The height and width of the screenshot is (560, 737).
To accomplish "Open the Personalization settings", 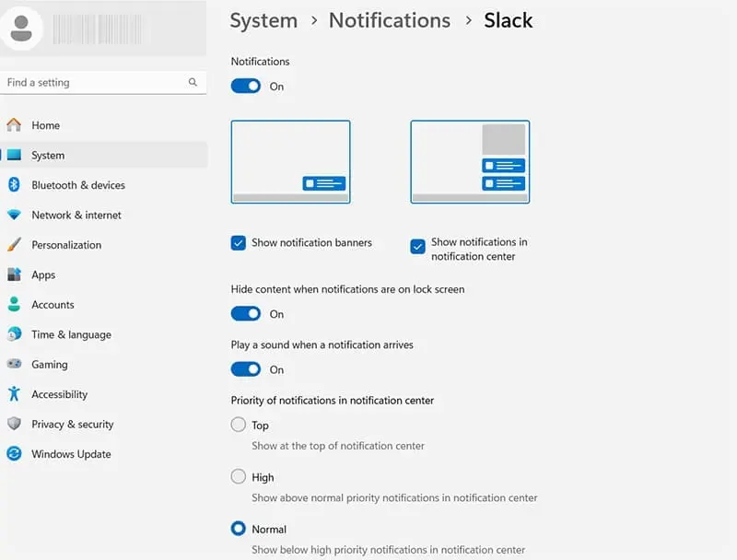I will pos(103,244).
